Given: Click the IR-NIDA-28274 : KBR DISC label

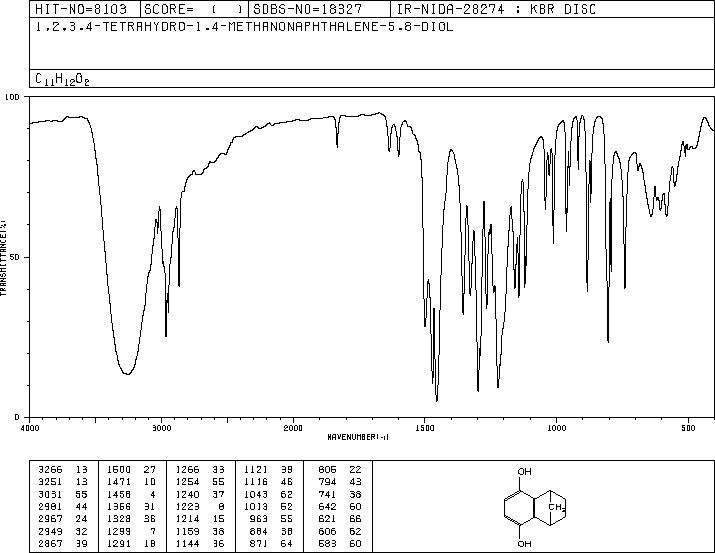Looking at the screenshot, I should click(496, 9).
